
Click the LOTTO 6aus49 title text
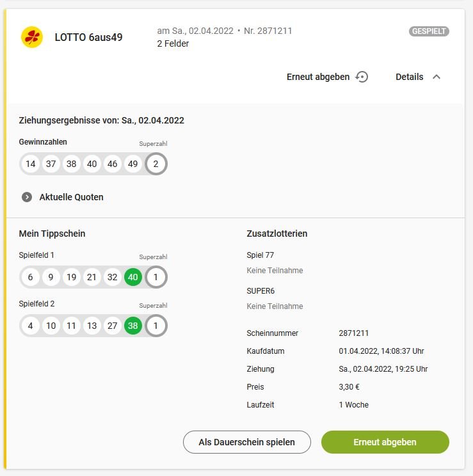tap(89, 37)
